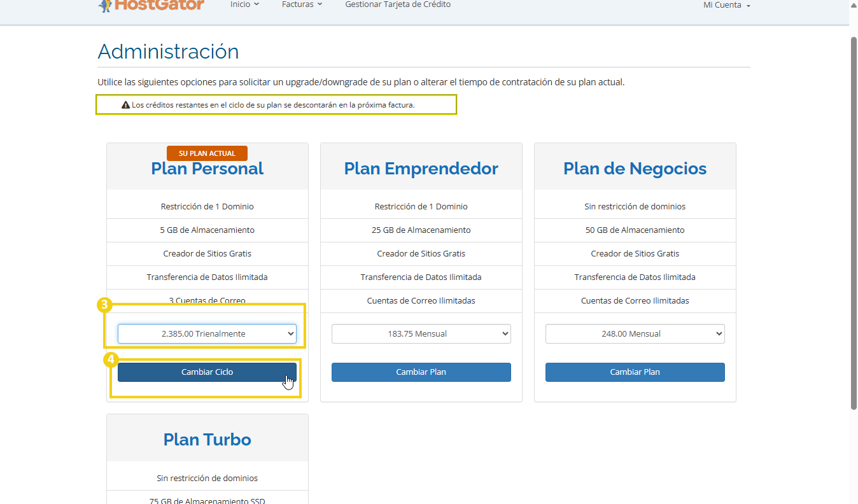This screenshot has width=858, height=504.
Task: Click the SU PLAN ACTUAL badge
Action: 207,153
